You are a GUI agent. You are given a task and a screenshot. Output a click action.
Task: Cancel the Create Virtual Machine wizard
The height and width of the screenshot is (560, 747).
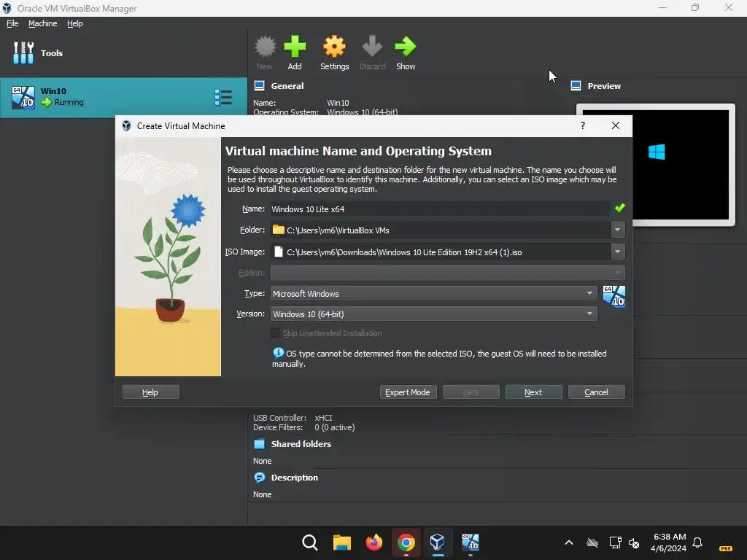pos(597,392)
